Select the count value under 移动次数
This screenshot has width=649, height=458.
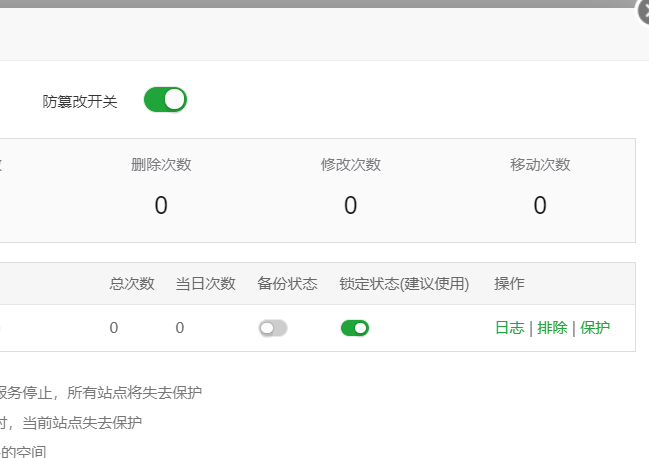[x=540, y=206]
